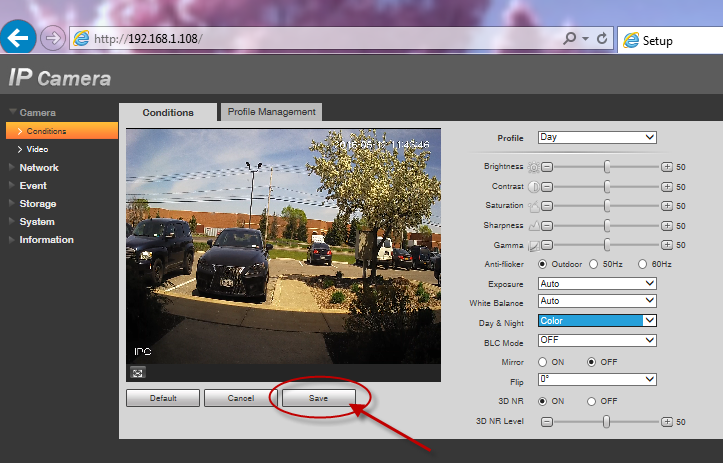Viewport: 723px width, 463px height.
Task: Click the plus icon to increase 3D NR Level
Action: pos(667,422)
